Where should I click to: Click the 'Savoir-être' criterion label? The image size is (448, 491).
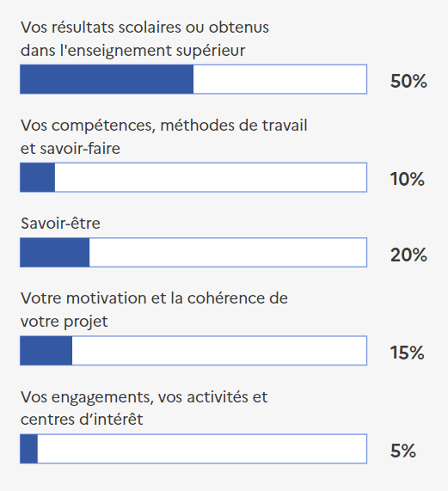coord(61,224)
